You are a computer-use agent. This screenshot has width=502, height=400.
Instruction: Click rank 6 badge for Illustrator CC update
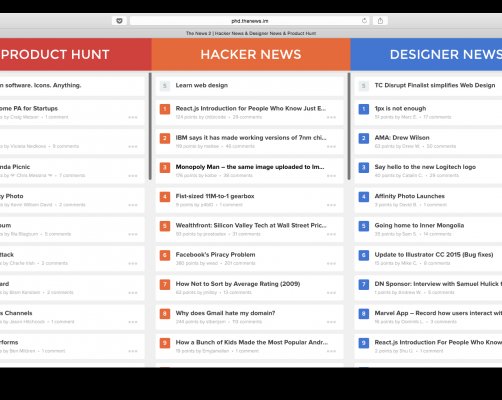(364, 255)
